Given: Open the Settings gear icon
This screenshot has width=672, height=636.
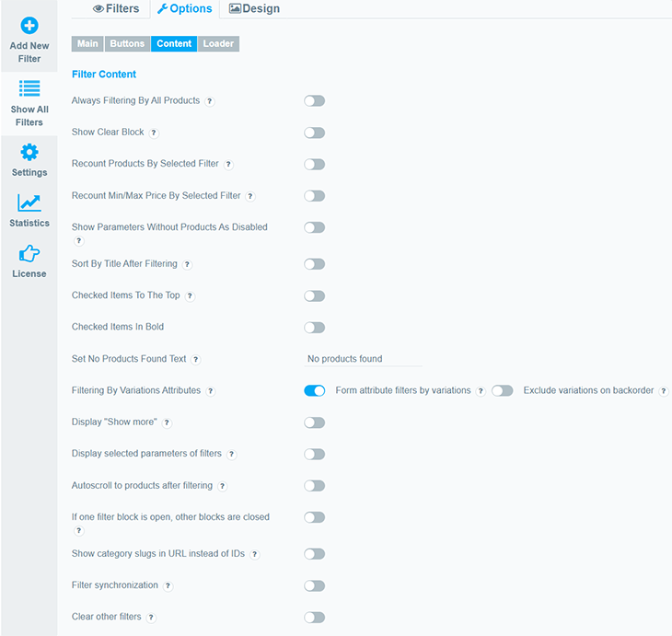Looking at the screenshot, I should 29,152.
